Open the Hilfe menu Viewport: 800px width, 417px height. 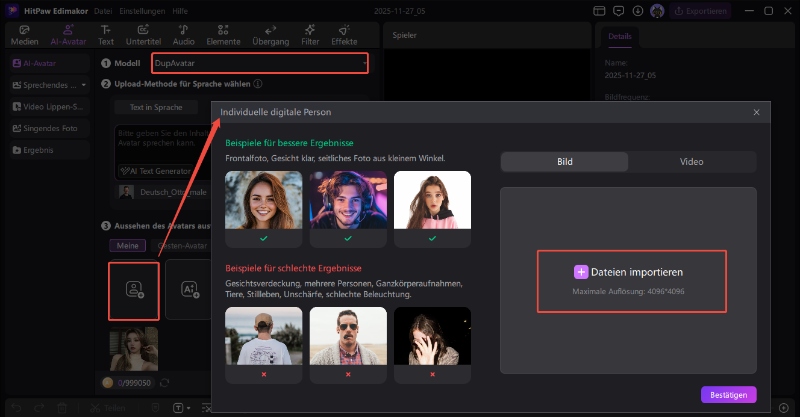click(x=180, y=11)
